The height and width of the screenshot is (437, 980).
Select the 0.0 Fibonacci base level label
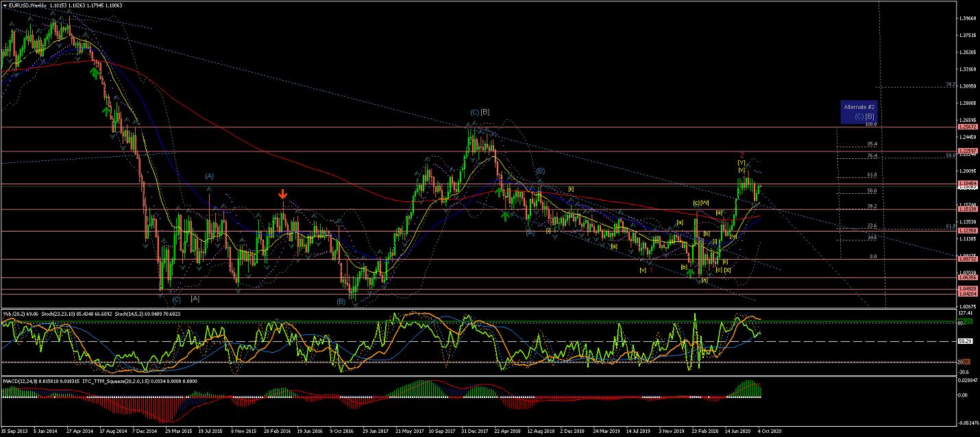click(872, 257)
